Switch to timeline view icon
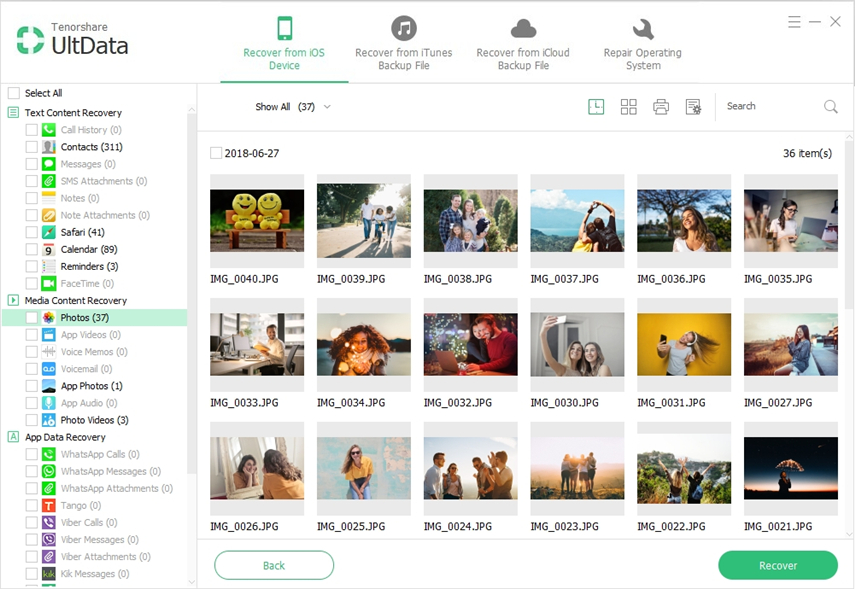 [x=596, y=107]
